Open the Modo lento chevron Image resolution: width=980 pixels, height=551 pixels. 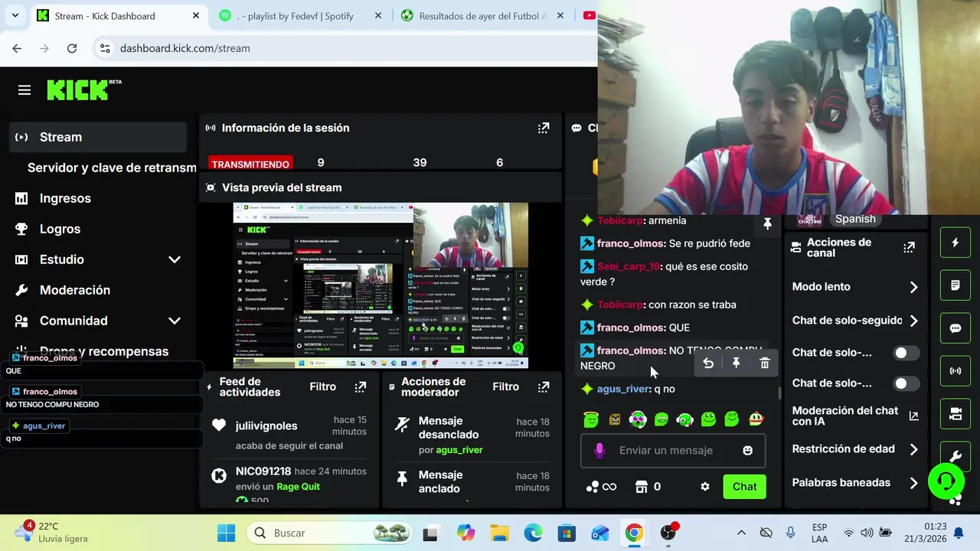913,287
